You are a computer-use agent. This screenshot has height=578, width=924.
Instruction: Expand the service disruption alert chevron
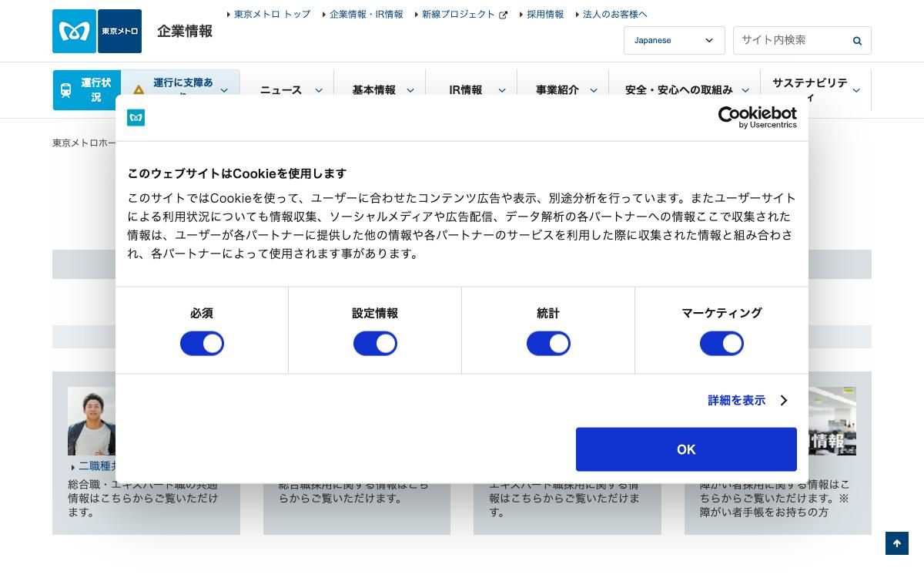(224, 90)
